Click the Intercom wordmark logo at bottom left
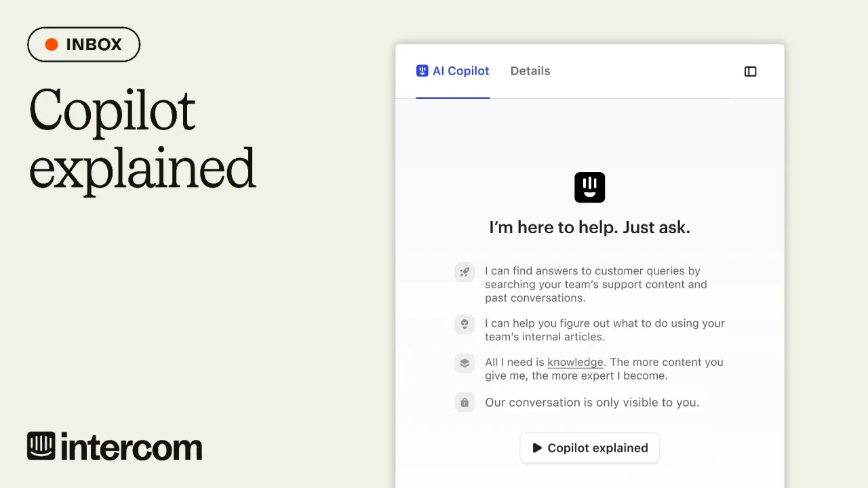This screenshot has height=488, width=868. 115,447
